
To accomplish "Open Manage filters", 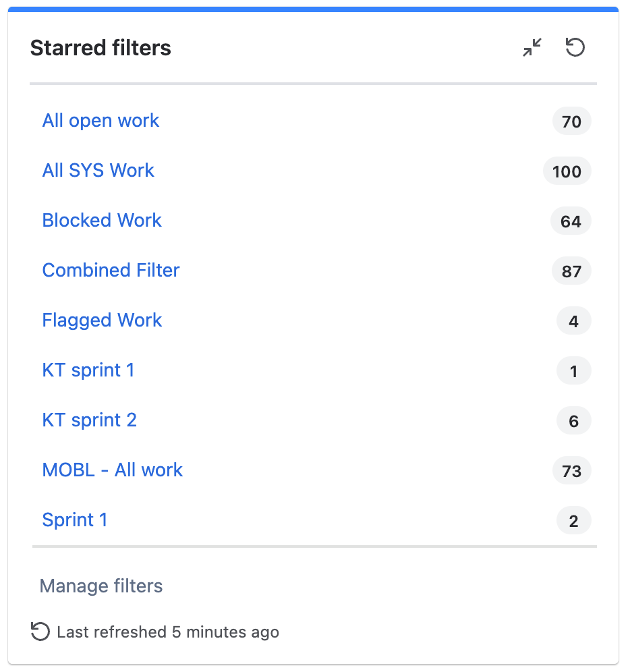I will pyautogui.click(x=101, y=586).
